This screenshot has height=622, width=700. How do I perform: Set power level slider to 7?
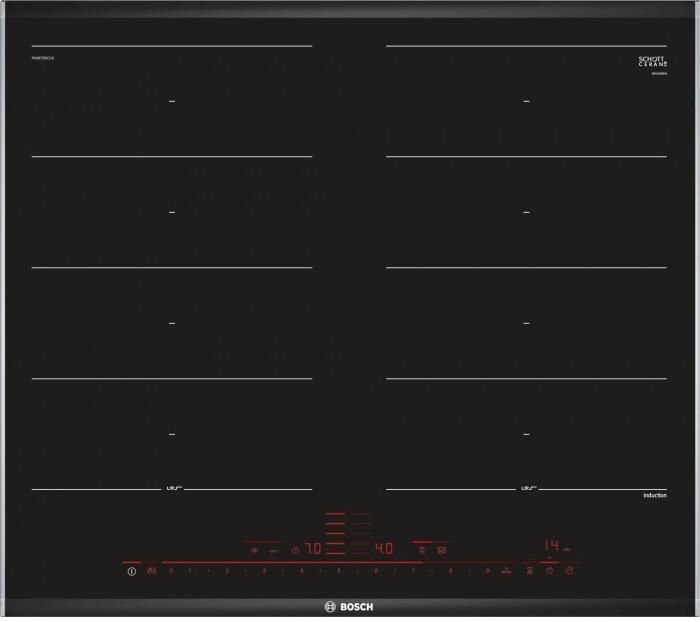413,571
